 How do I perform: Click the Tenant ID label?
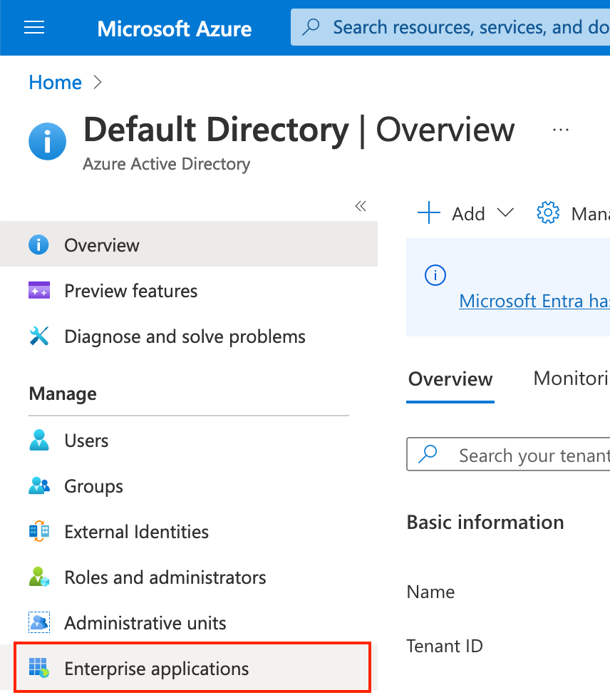coord(445,646)
